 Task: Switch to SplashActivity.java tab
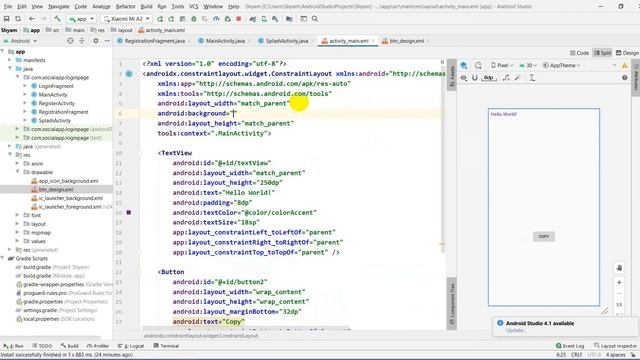pyautogui.click(x=287, y=41)
